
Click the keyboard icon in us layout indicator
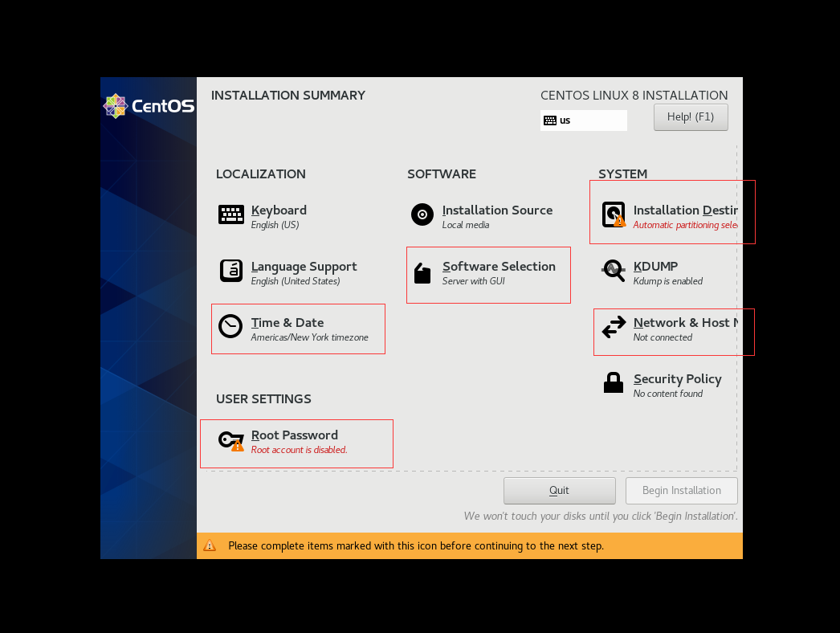(549, 120)
